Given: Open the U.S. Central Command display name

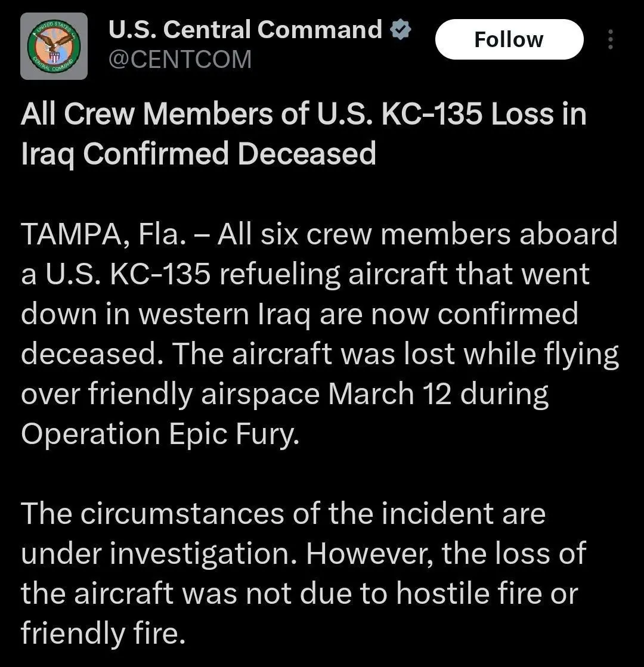Looking at the screenshot, I should pyautogui.click(x=245, y=30).
